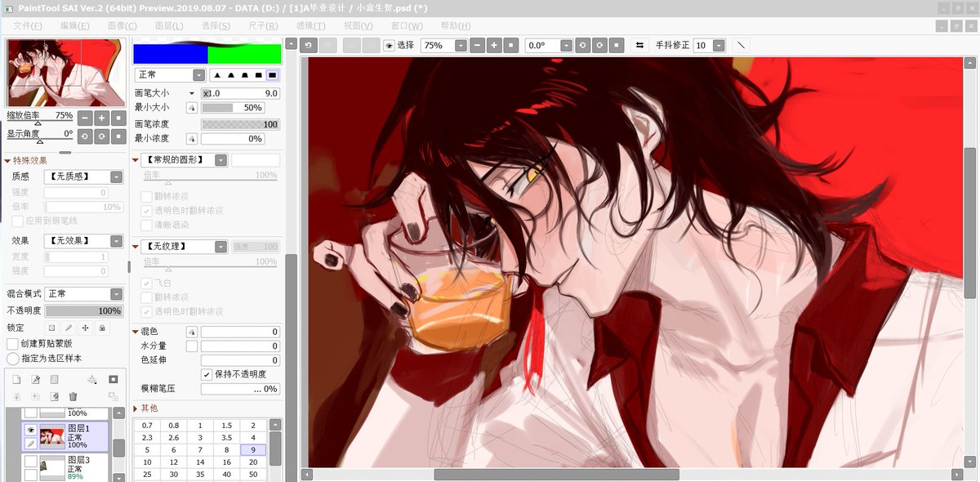This screenshot has height=482, width=980.
Task: Reset view angle in navigator panel
Action: [x=119, y=136]
